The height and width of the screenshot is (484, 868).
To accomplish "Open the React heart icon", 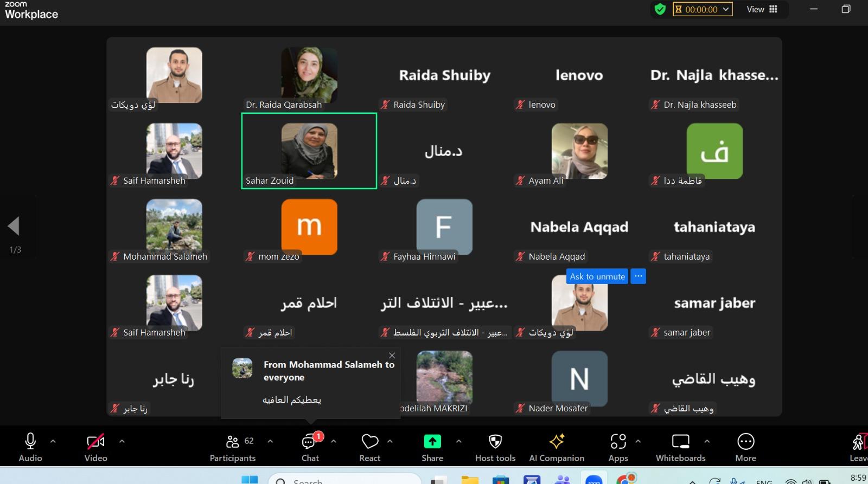I will coord(370,442).
